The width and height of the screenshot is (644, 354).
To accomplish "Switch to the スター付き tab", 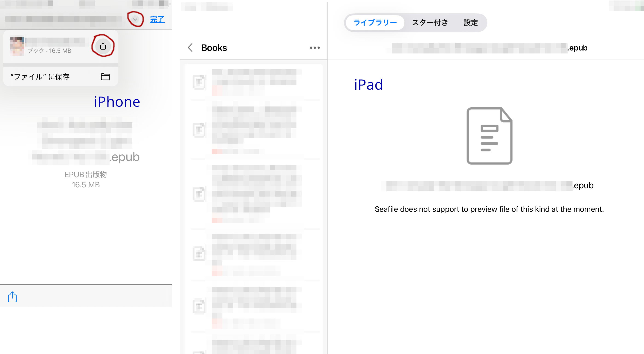I will pyautogui.click(x=430, y=23).
